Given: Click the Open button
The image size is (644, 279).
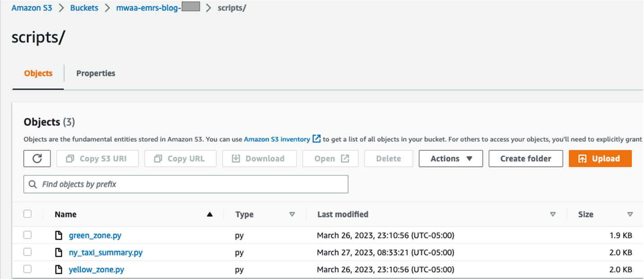Looking at the screenshot, I should (x=330, y=158).
